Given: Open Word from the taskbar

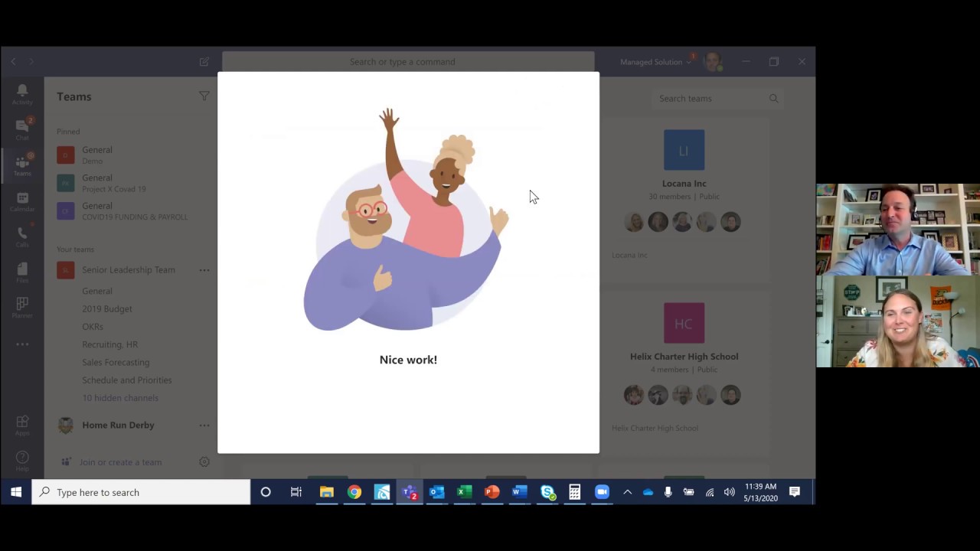Looking at the screenshot, I should pos(520,492).
